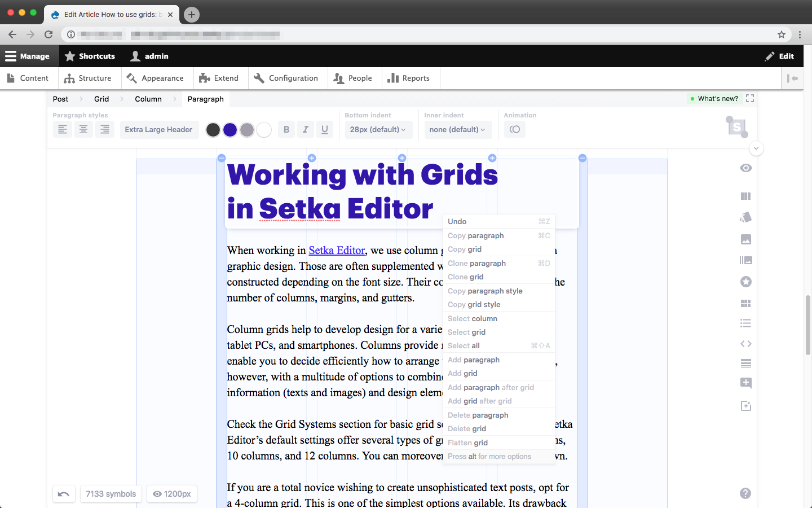812x508 pixels.
Task: Choose Undo from the context menu
Action: point(499,221)
